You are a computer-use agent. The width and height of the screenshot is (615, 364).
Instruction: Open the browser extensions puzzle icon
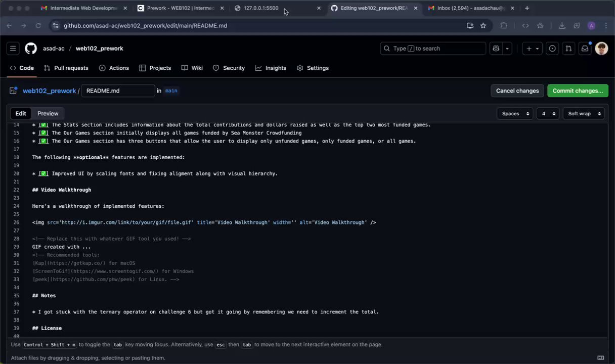[x=504, y=26]
